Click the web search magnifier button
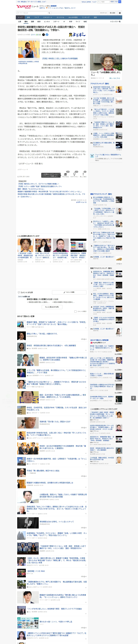 120,2
